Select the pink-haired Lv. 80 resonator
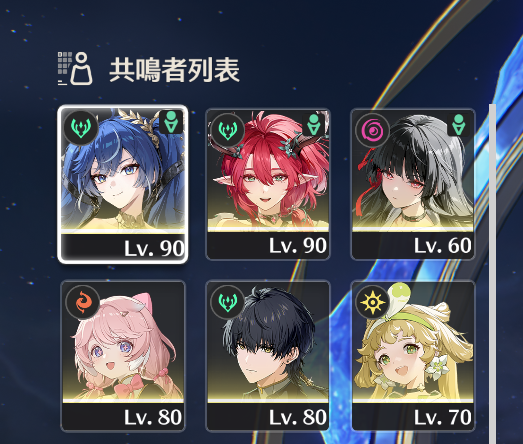Viewport: 523px width, 444px height. tap(123, 356)
